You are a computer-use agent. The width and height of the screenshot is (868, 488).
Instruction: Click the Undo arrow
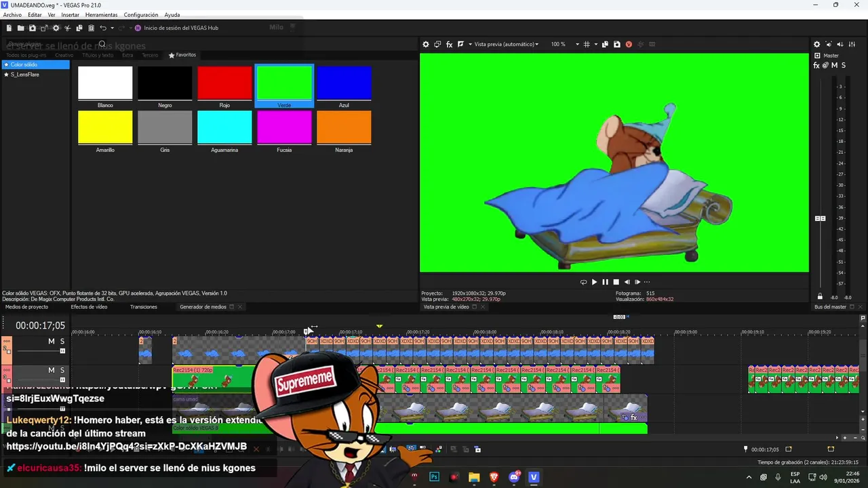[103, 28]
